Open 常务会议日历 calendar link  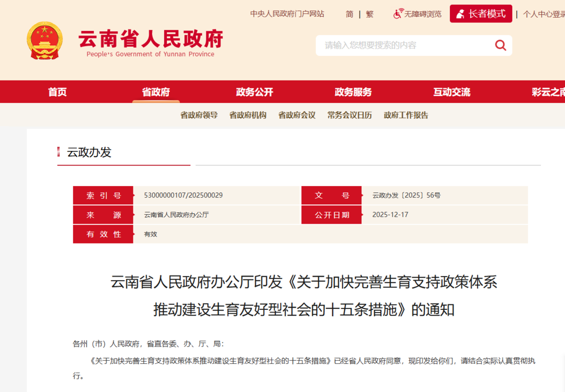349,115
